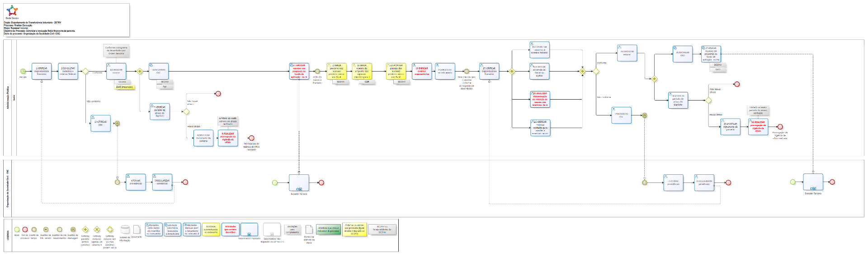Viewport: 868px width, 259px height.
Task: Click the 6.DEPOSITAR recurso task box
Action: point(116,71)
